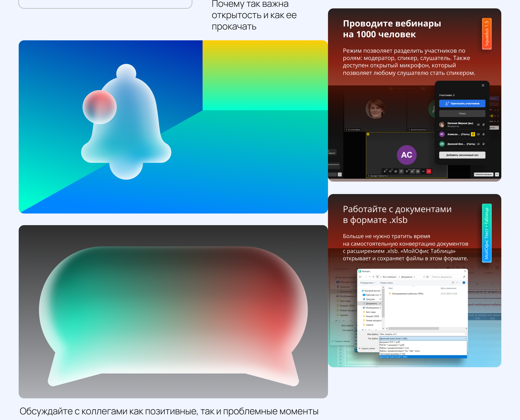Expand the Тип файла dropdown
This screenshot has height=420, width=520.
click(465, 338)
